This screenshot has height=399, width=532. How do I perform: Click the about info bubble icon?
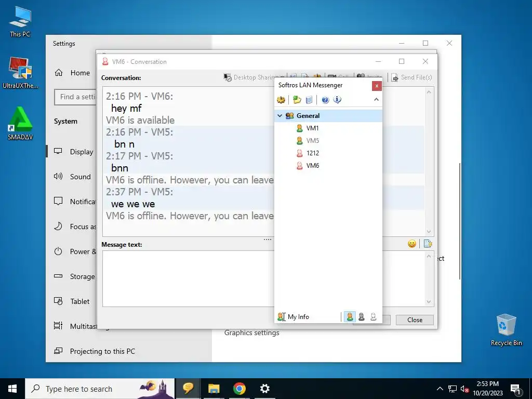pyautogui.click(x=337, y=100)
